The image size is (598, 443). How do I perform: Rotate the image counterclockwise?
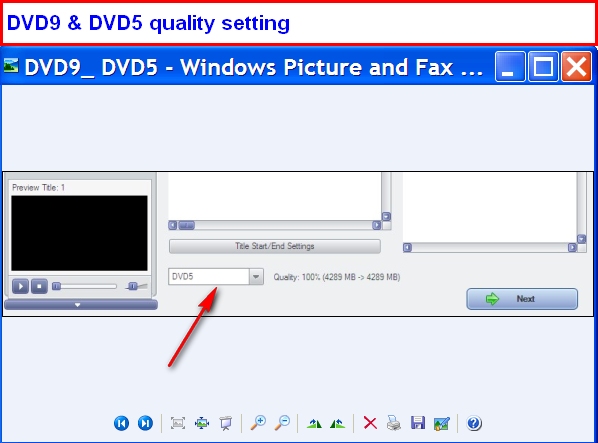click(338, 423)
